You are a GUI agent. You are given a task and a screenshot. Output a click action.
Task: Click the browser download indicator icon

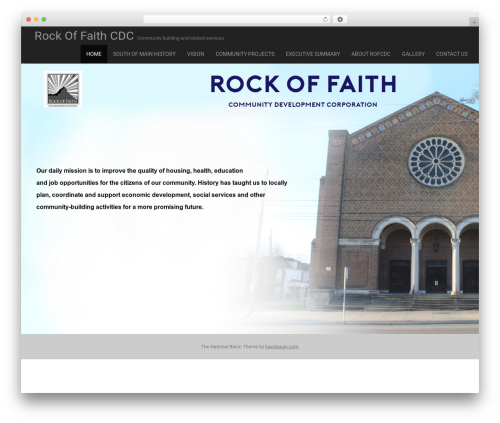coord(340,19)
